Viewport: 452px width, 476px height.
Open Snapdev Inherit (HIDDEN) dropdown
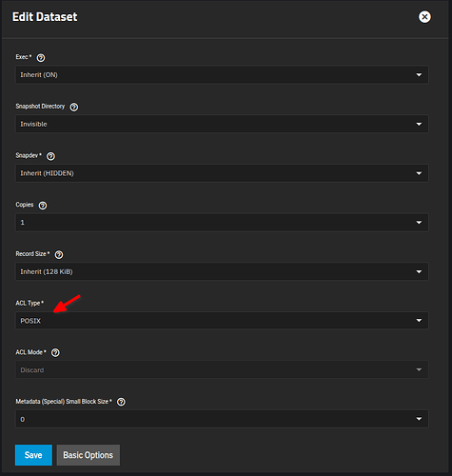pyautogui.click(x=222, y=173)
